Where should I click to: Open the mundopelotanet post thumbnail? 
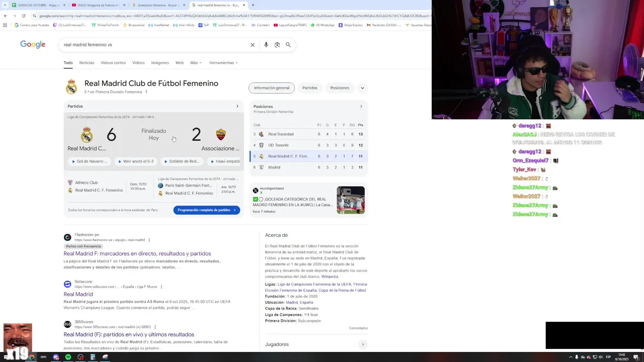click(351, 200)
